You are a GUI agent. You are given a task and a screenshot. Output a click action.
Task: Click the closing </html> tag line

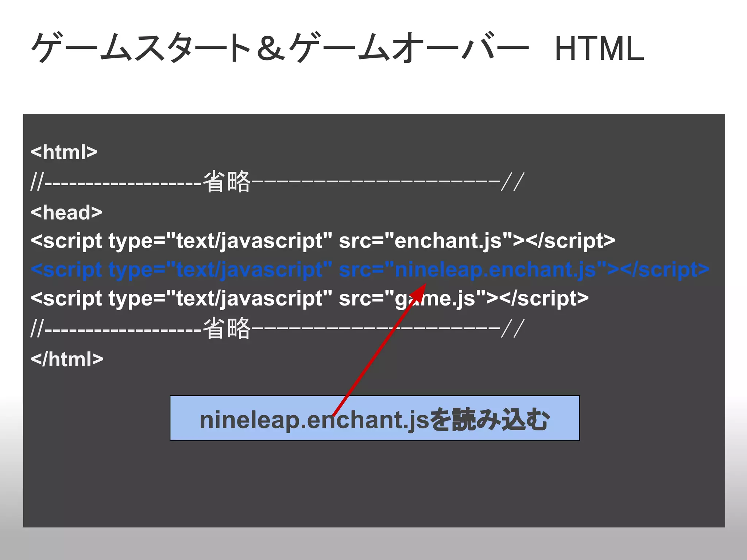click(67, 359)
